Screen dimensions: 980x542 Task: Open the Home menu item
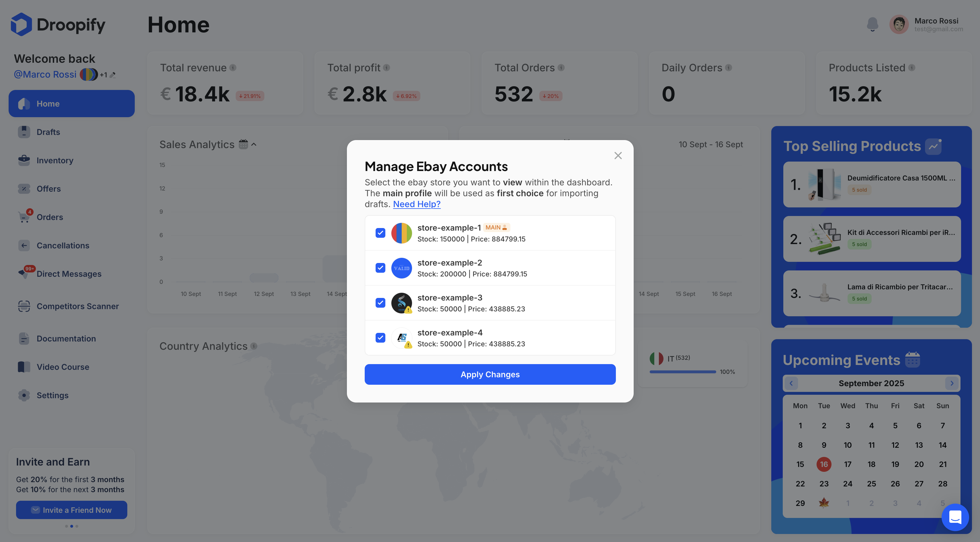(71, 103)
